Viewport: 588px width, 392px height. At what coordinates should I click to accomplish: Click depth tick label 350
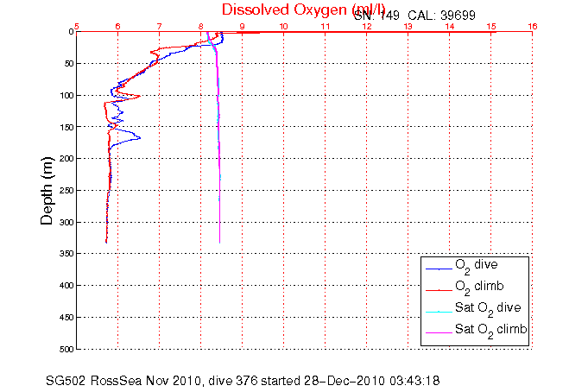pos(66,254)
